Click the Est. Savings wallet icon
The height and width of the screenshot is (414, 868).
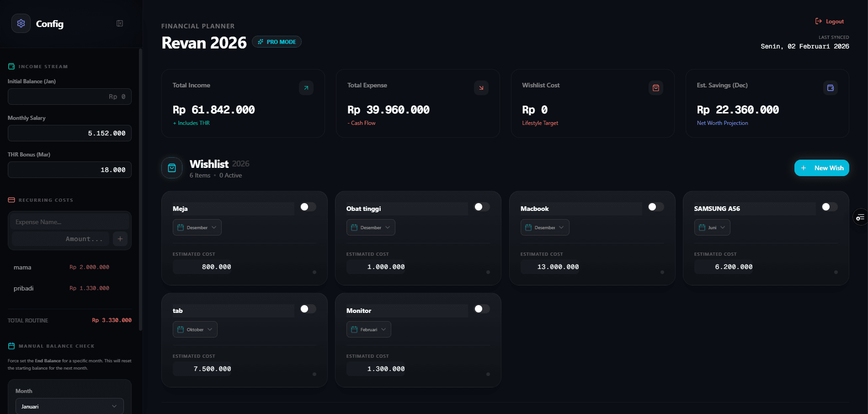click(831, 87)
